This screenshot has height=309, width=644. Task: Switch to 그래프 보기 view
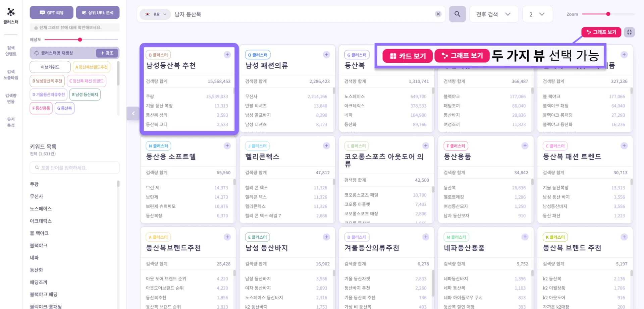click(462, 56)
